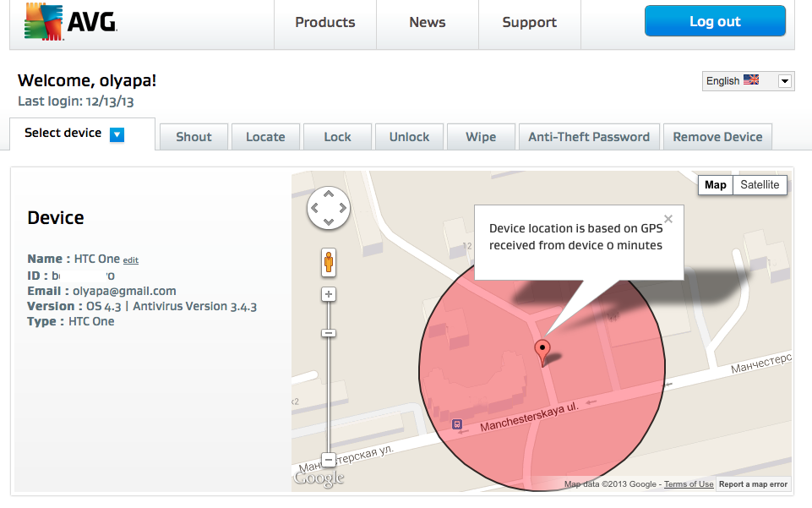Click the transit stop icon on map
Image resolution: width=812 pixels, height=508 pixels.
[x=457, y=424]
